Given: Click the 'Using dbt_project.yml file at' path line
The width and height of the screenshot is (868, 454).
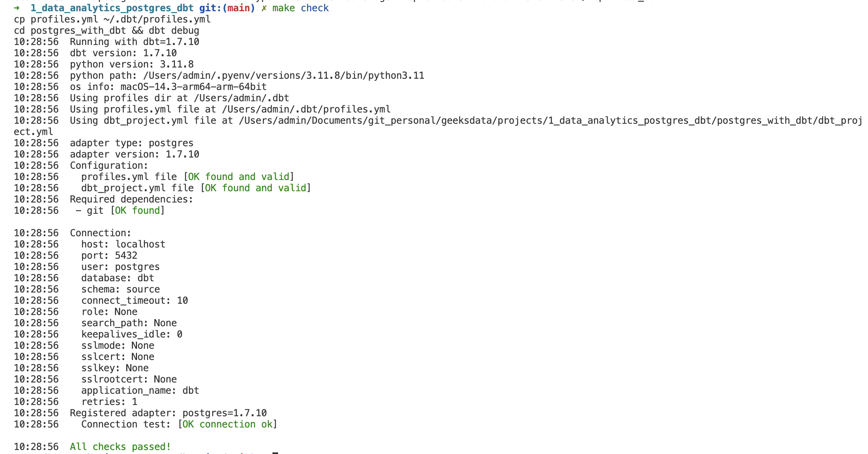Looking at the screenshot, I should tap(466, 121).
